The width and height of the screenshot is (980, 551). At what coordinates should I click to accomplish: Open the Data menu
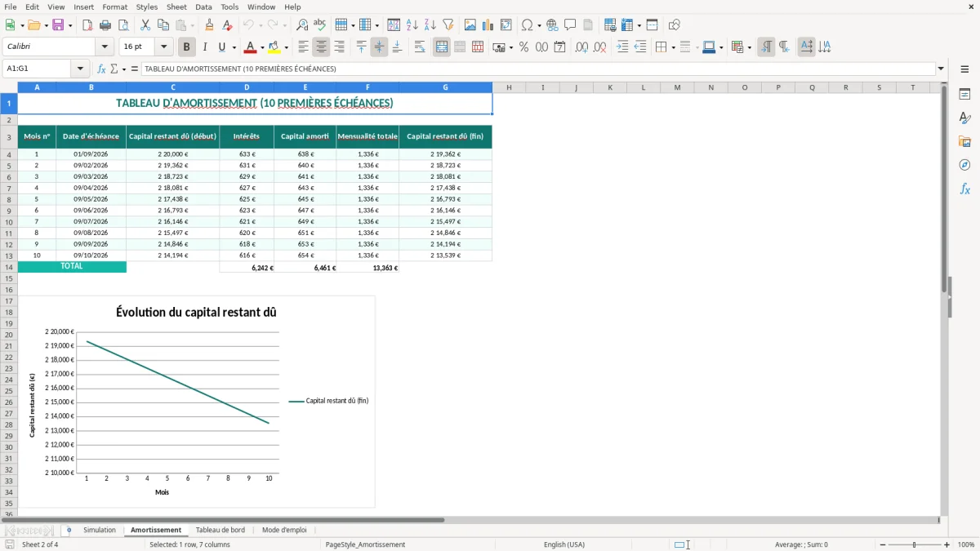(x=203, y=7)
